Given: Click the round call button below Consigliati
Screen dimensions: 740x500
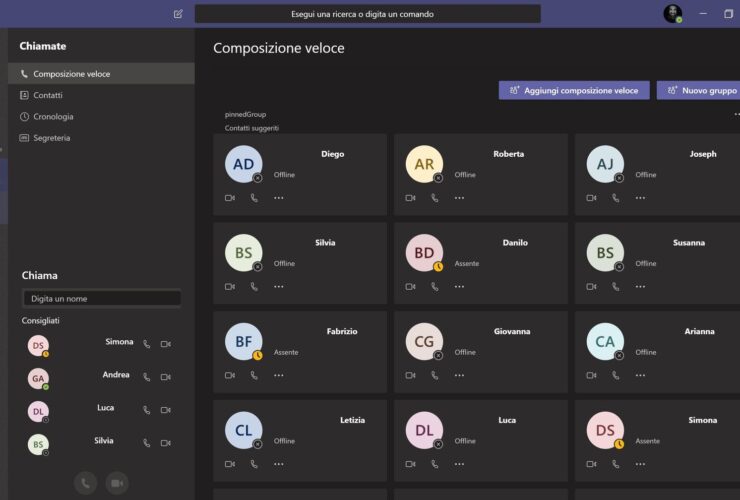Looking at the screenshot, I should tap(85, 483).
